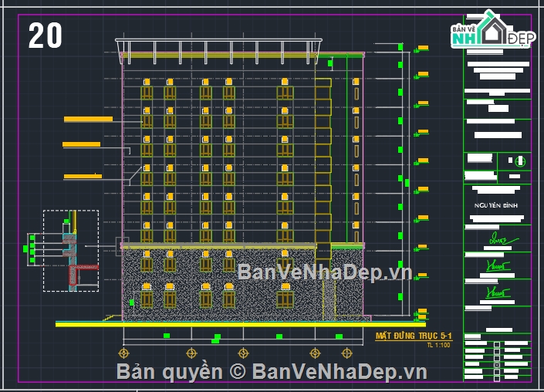Click the dashed wall-section detail box
The image size is (544, 392).
(71, 251)
